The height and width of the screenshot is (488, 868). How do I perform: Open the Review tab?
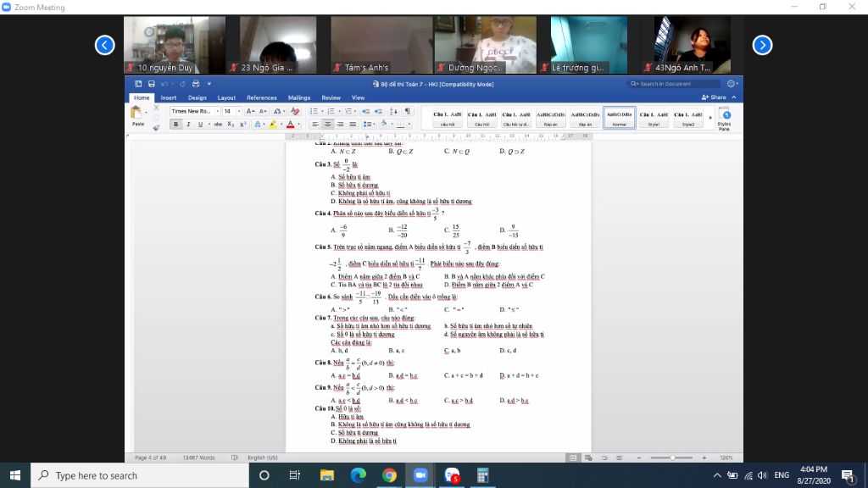[x=331, y=98]
